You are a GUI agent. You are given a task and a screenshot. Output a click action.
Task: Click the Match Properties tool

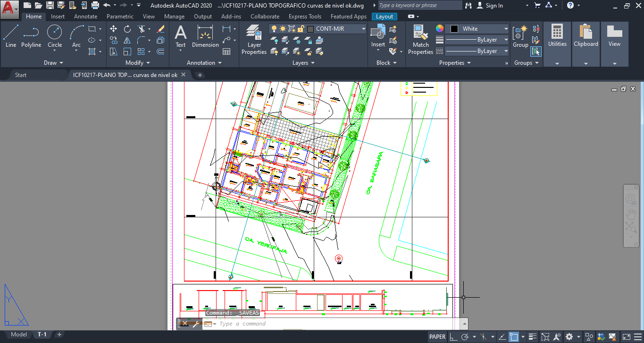[x=420, y=40]
